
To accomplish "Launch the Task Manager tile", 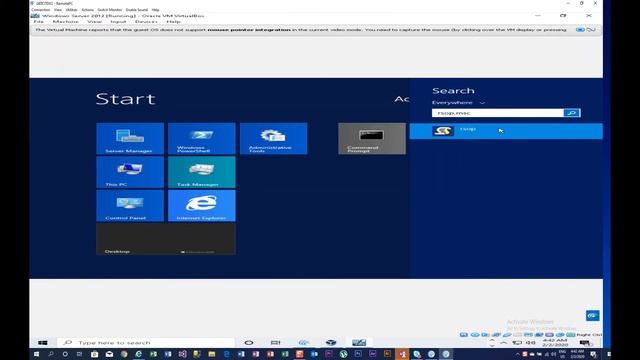I will [202, 172].
